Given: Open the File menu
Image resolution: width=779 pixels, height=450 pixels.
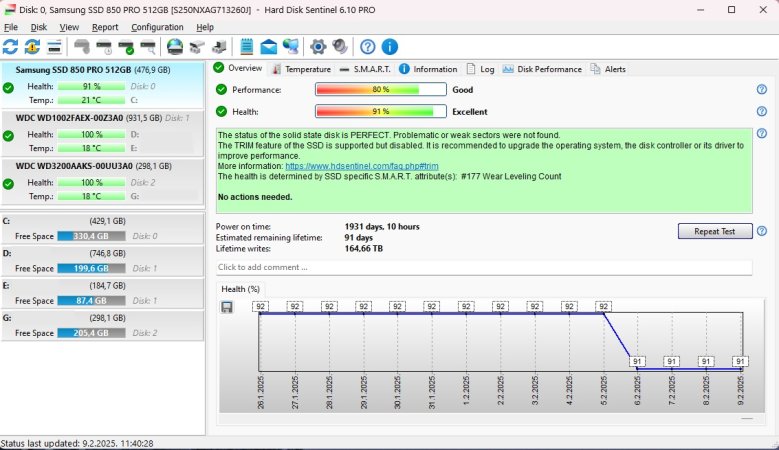Looking at the screenshot, I should click(10, 27).
